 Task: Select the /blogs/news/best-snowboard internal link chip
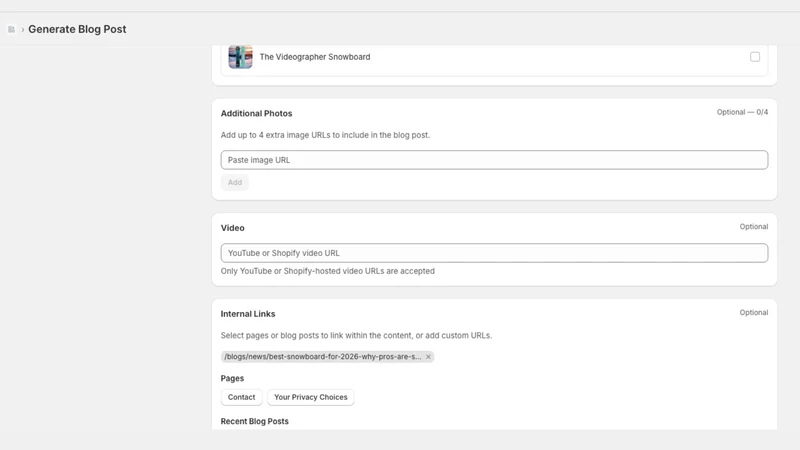[322, 357]
